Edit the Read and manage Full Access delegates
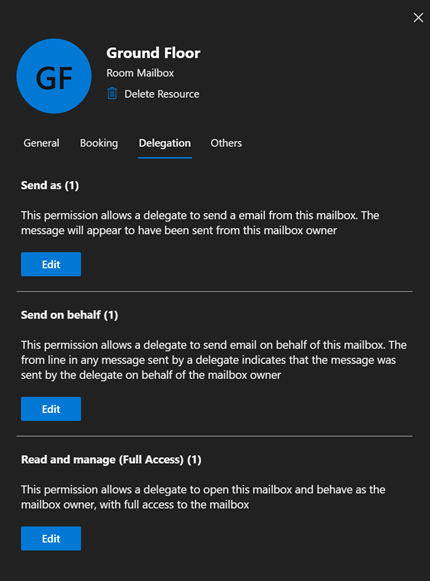The height and width of the screenshot is (581, 430). 51,538
